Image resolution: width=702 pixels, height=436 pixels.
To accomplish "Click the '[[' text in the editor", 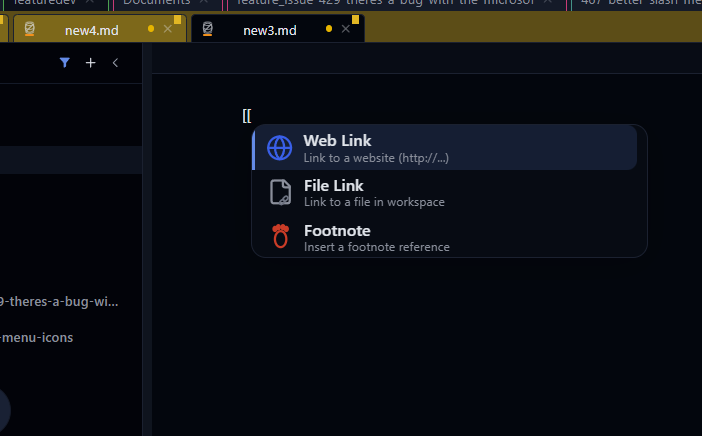I will [x=247, y=115].
